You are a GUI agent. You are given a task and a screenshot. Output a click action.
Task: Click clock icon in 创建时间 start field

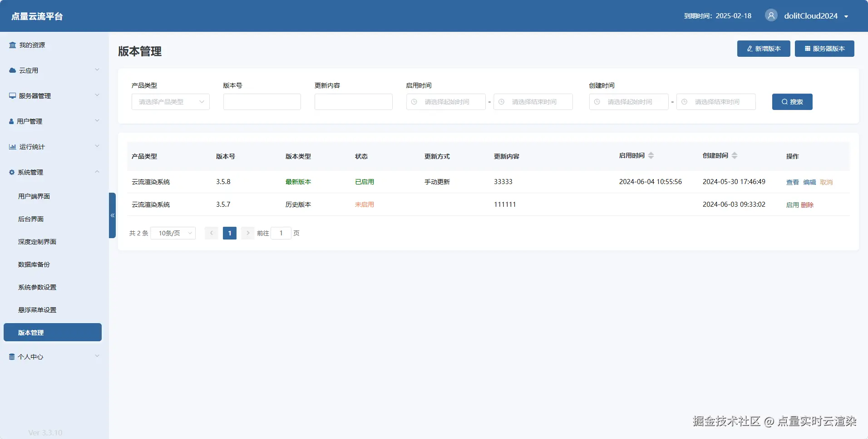597,102
